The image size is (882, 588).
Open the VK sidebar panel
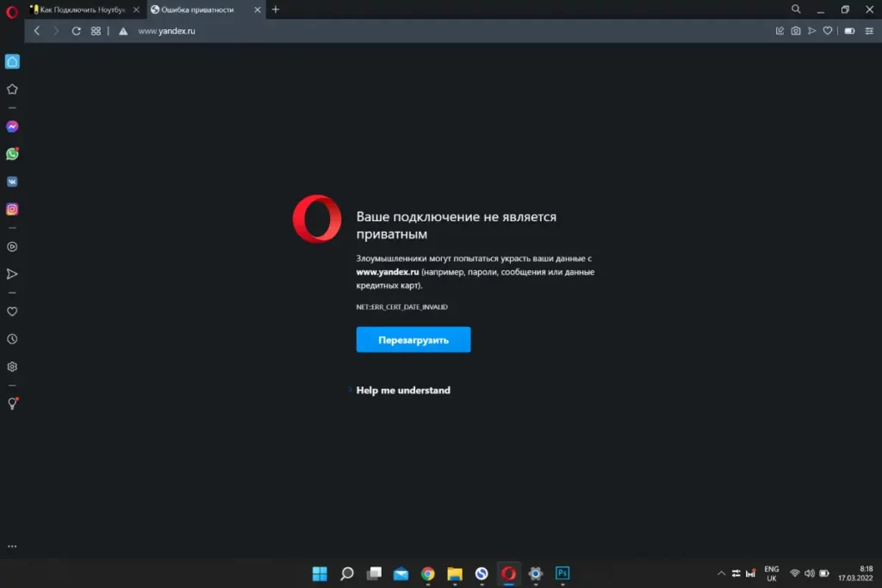pos(12,182)
